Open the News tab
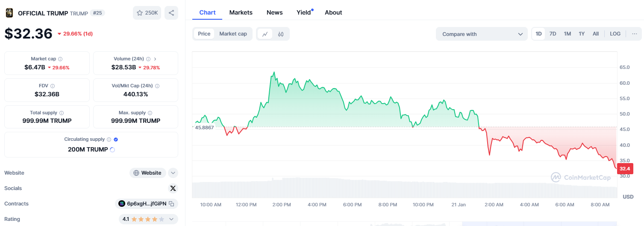644x226 pixels. (x=274, y=12)
